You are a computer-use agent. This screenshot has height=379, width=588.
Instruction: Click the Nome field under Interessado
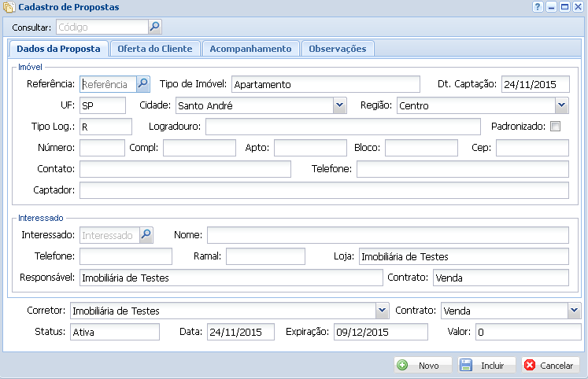387,235
